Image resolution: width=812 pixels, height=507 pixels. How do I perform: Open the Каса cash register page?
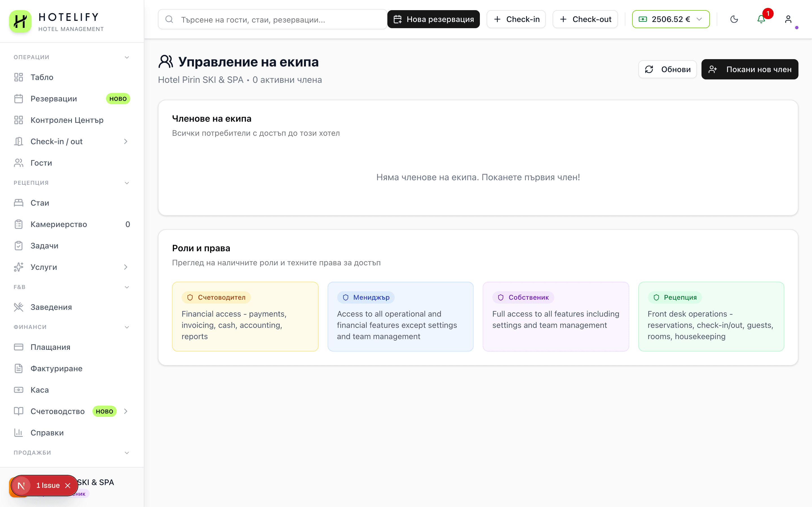39,390
